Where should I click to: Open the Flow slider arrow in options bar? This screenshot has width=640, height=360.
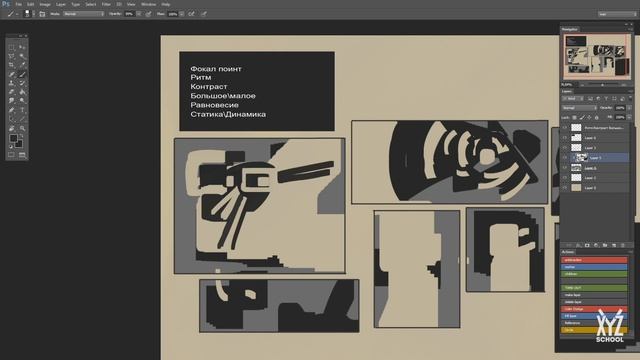tap(182, 14)
